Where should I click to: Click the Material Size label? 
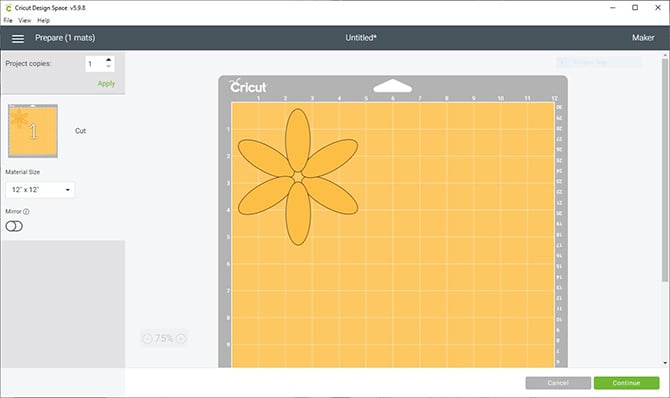tap(23, 172)
